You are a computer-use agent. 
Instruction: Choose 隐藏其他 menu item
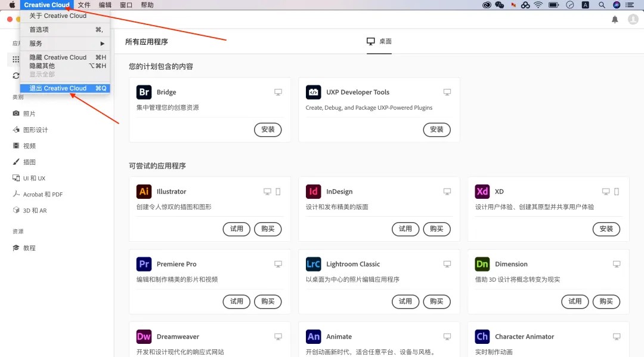pos(65,66)
